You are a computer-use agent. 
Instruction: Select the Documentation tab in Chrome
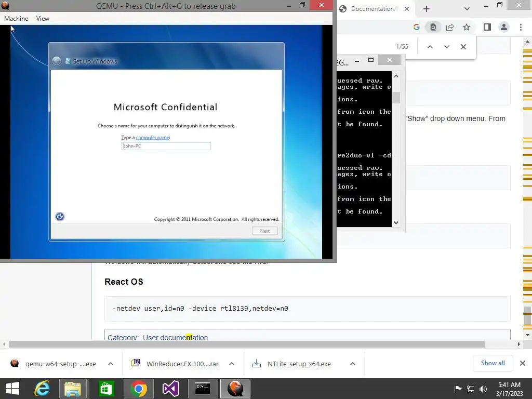(x=373, y=9)
